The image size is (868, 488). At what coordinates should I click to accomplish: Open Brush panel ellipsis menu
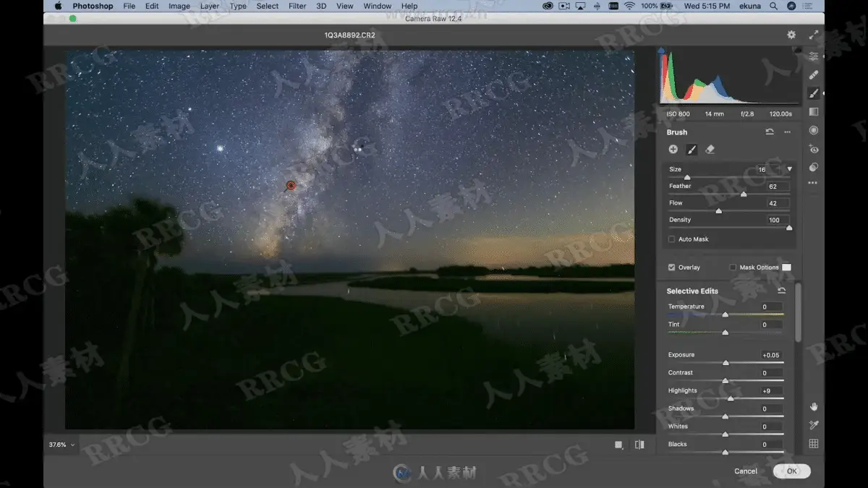click(x=788, y=132)
